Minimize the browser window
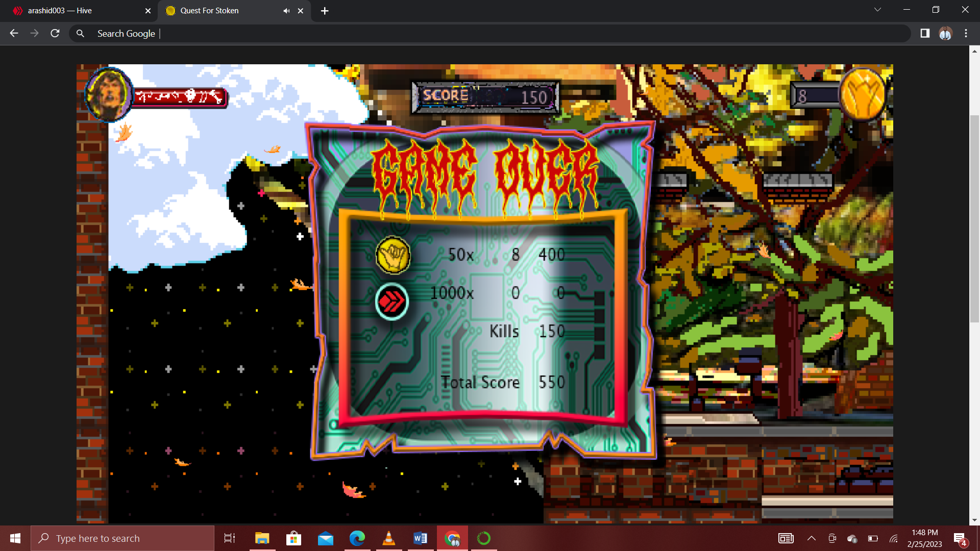The width and height of the screenshot is (980, 551). [906, 10]
